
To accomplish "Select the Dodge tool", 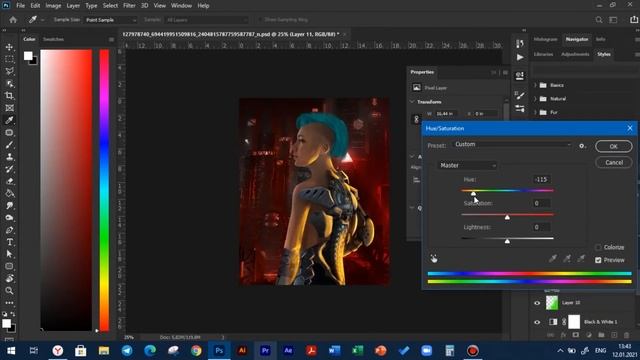I will point(9,218).
